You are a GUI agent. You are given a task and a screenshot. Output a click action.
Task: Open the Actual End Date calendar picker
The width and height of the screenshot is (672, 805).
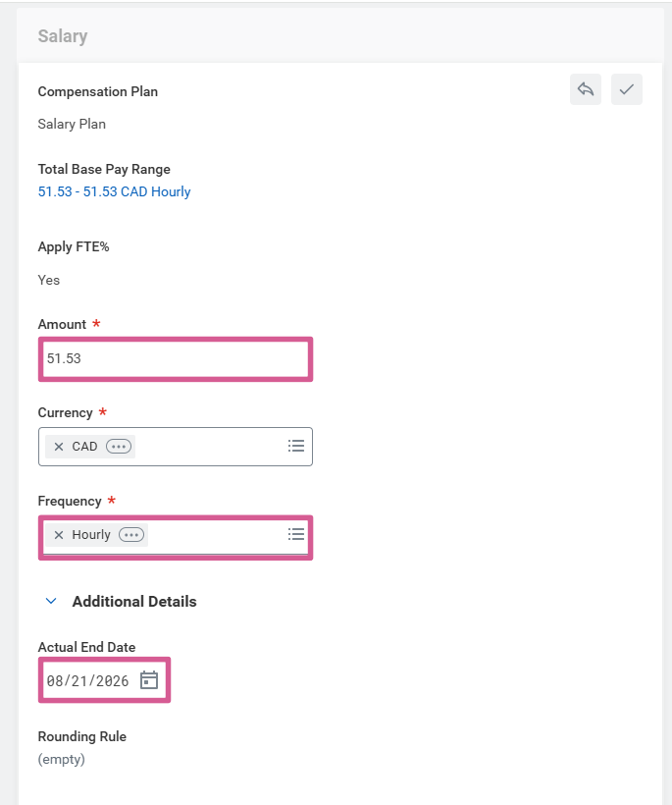tap(149, 680)
